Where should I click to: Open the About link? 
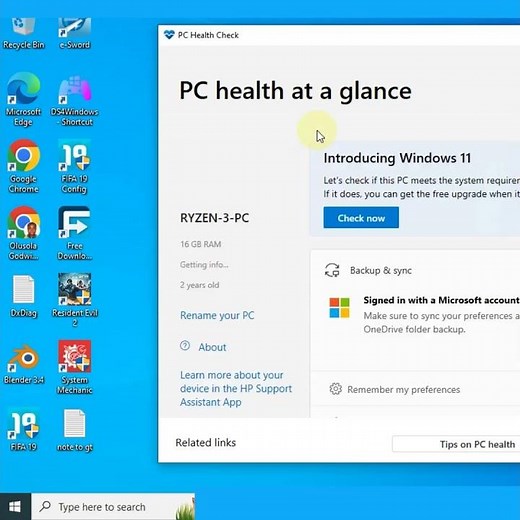(x=212, y=347)
